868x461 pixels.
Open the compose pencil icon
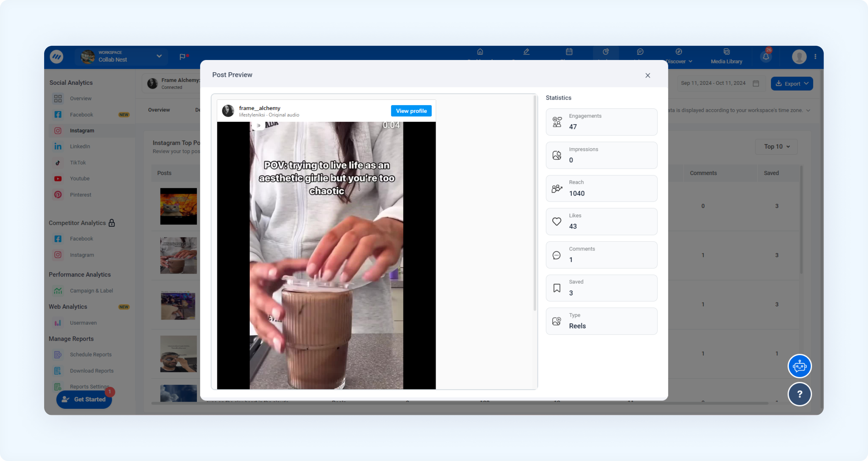tap(526, 52)
